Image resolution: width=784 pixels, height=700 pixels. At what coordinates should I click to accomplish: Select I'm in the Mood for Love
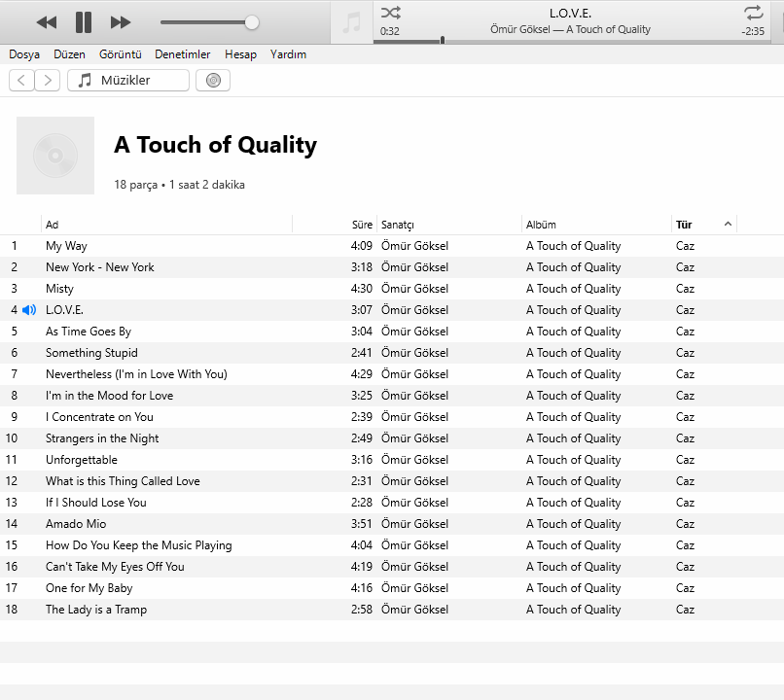click(110, 396)
